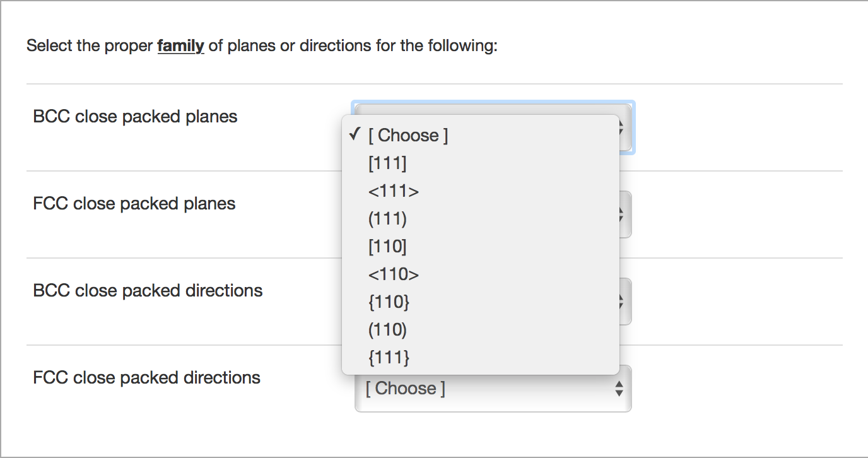This screenshot has width=868, height=458.
Task: Select the [111] option from the dropdown
Action: (386, 163)
